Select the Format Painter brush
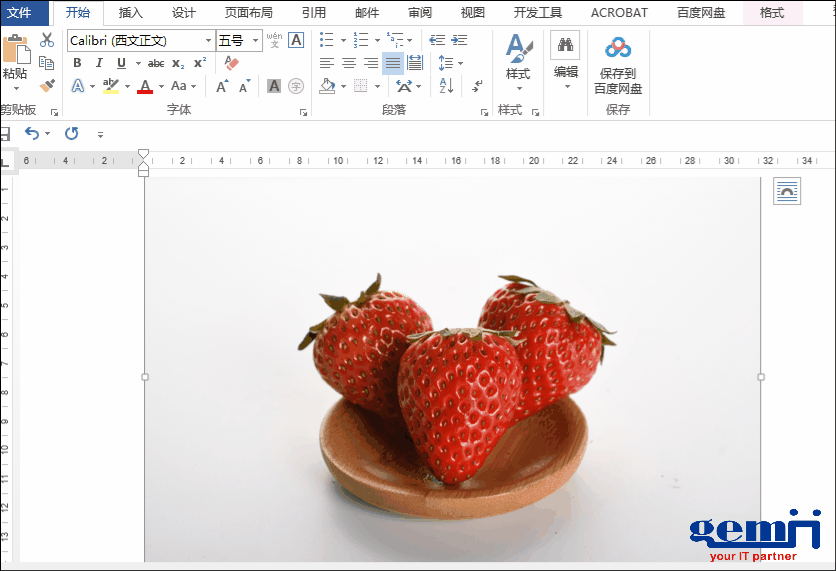836x571 pixels. click(47, 85)
